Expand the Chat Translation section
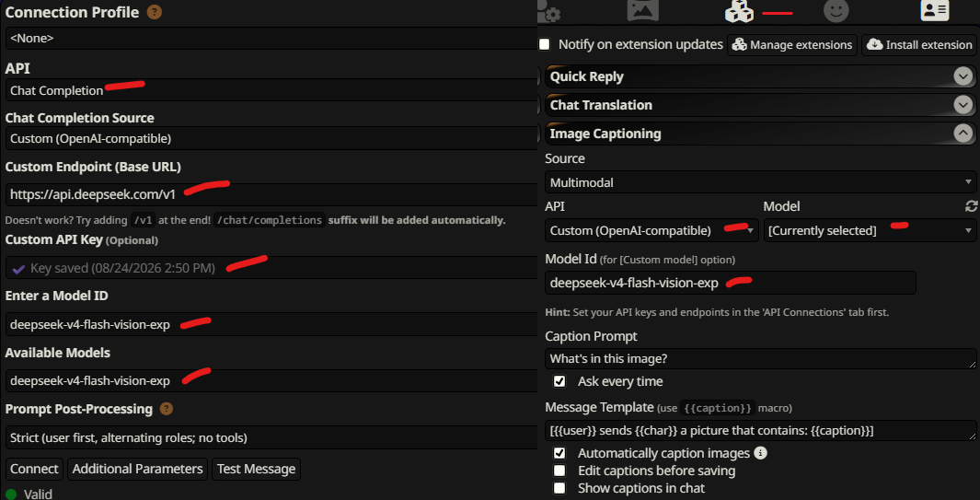Viewport: 980px width, 500px height. pyautogui.click(x=761, y=104)
